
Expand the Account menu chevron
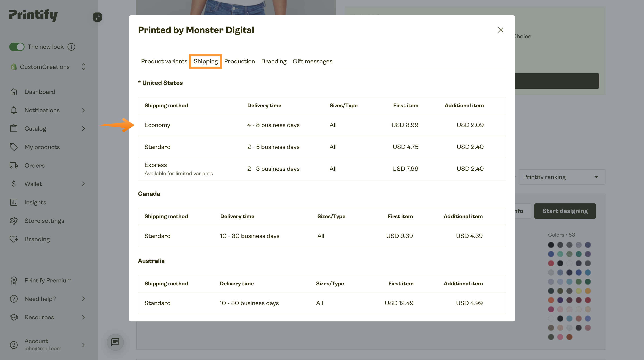click(84, 345)
